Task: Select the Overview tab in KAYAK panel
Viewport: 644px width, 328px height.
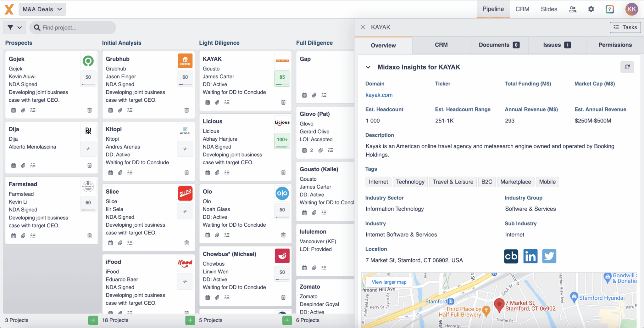Action: 383,45
